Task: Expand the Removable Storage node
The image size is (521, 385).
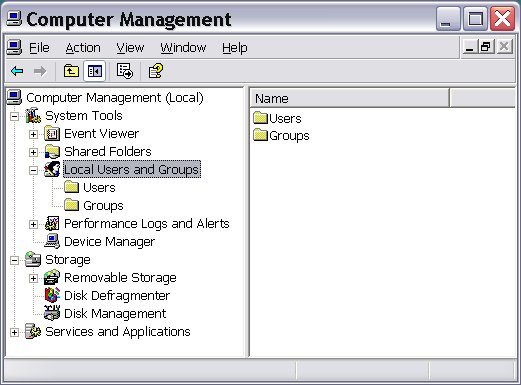Action: pos(33,278)
